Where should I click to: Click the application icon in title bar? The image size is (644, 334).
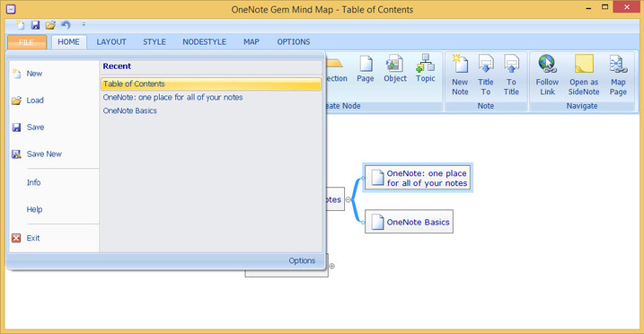11,9
